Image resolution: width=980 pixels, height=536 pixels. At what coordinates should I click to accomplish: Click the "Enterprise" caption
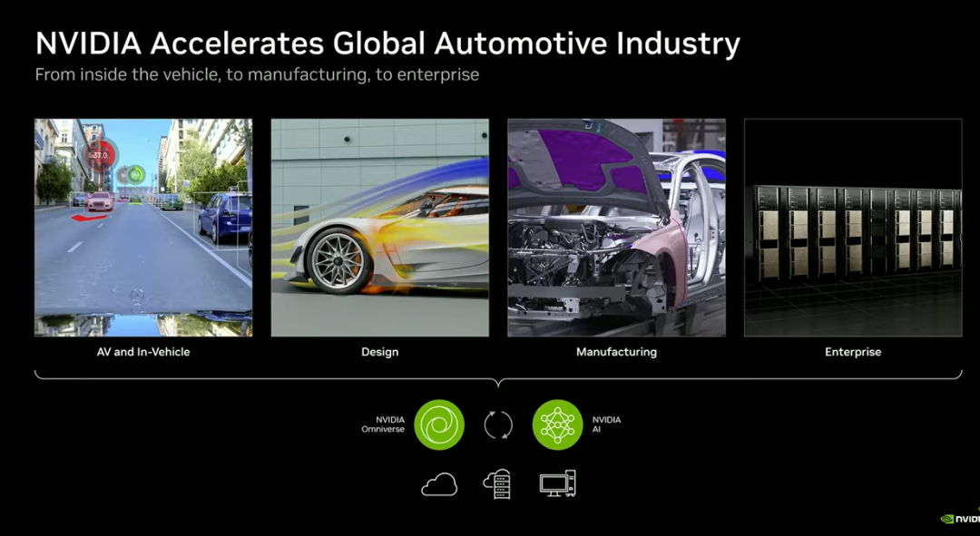853,352
